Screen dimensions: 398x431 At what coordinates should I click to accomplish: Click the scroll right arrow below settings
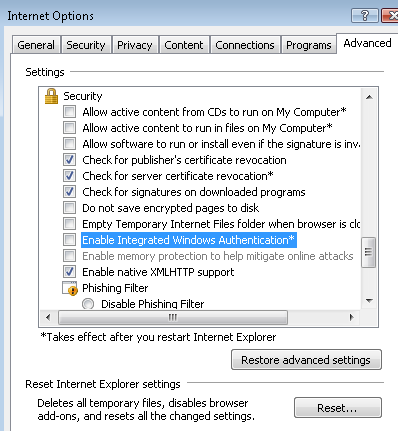pos(352,317)
